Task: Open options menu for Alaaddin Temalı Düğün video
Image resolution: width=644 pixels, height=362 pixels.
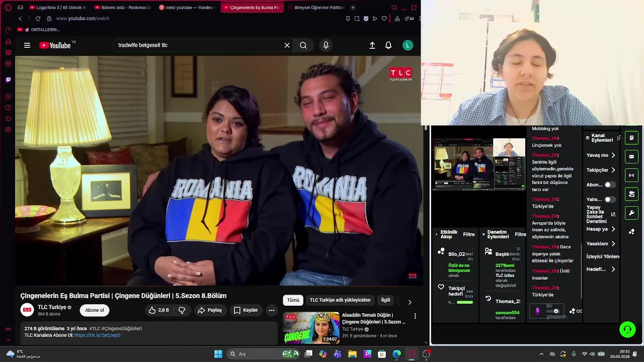Action: pyautogui.click(x=415, y=316)
